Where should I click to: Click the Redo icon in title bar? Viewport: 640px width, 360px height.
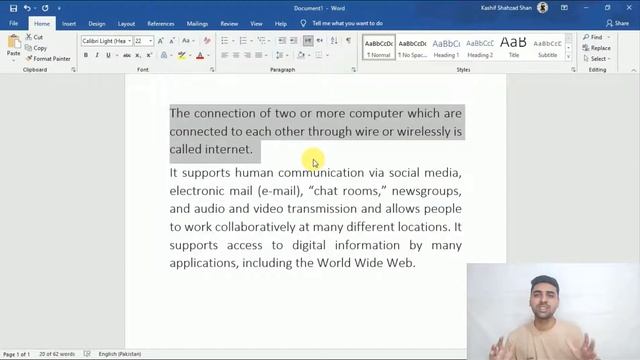coord(45,8)
